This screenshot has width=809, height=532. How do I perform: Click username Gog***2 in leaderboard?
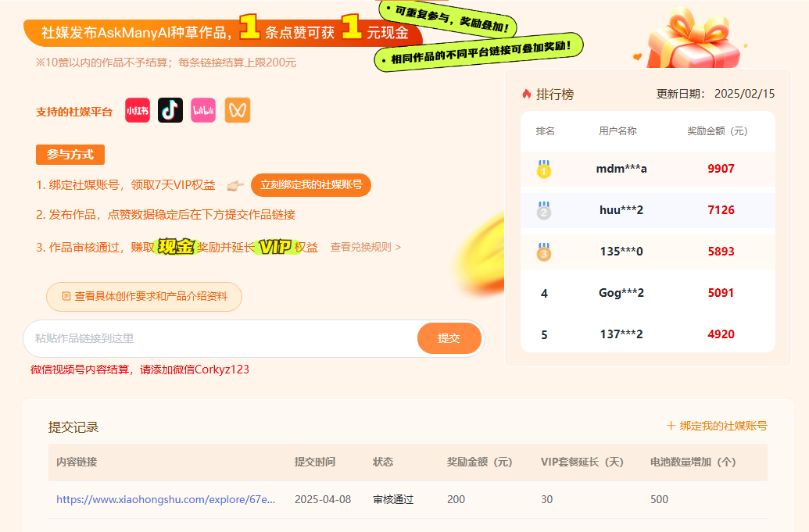(x=621, y=293)
